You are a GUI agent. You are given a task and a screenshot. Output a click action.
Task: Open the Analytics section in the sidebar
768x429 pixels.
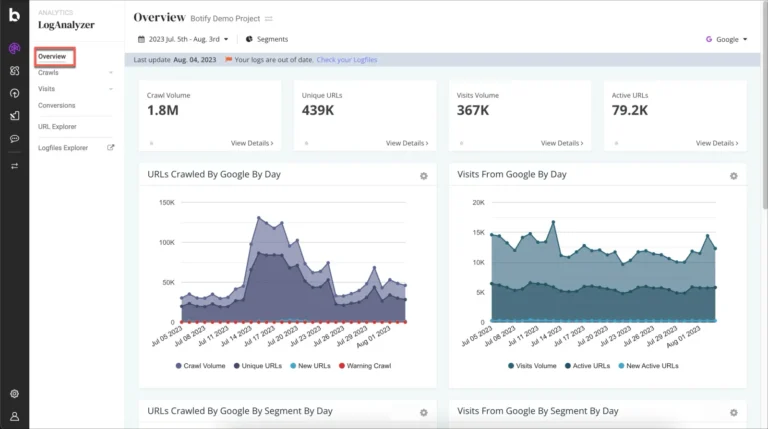pyautogui.click(x=15, y=48)
